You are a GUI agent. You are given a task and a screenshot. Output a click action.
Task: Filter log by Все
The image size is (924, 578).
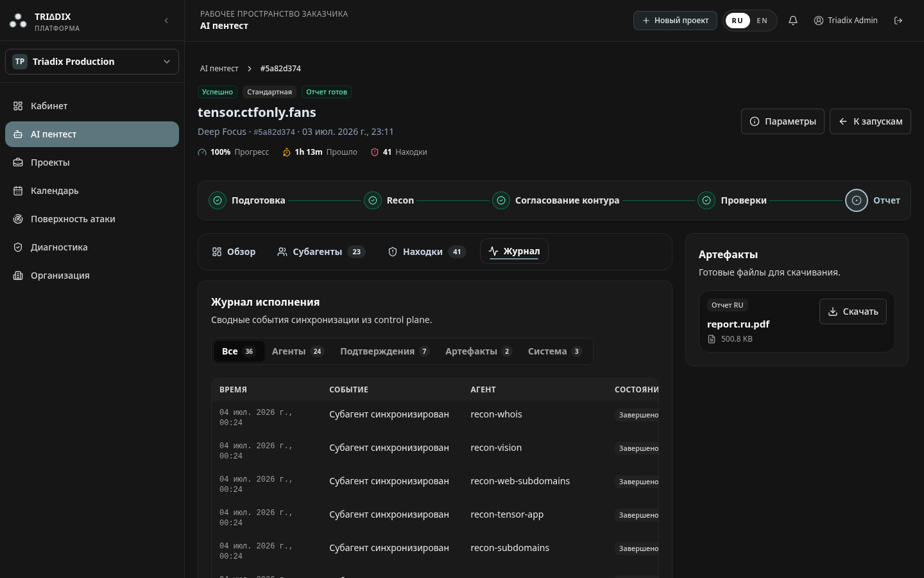click(239, 351)
